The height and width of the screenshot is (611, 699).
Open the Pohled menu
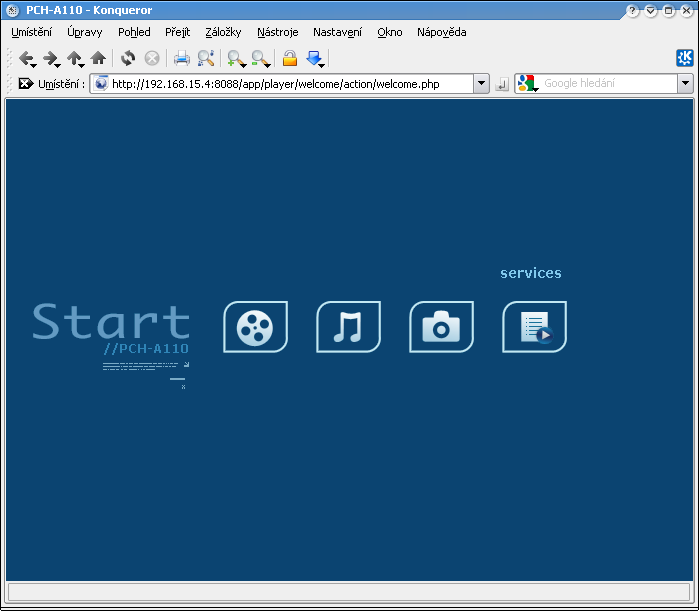(134, 32)
